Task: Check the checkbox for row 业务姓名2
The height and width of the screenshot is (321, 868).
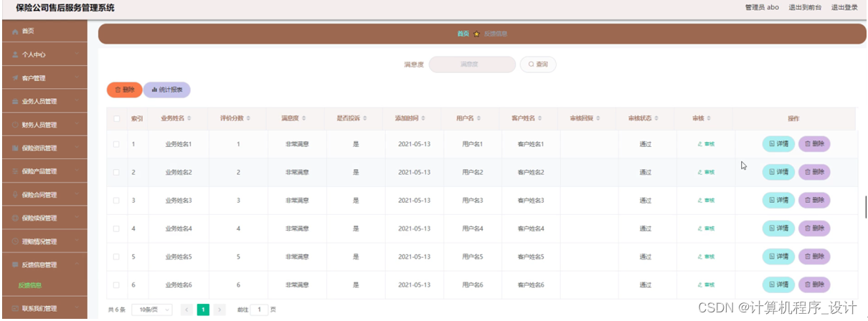Action: coord(116,172)
